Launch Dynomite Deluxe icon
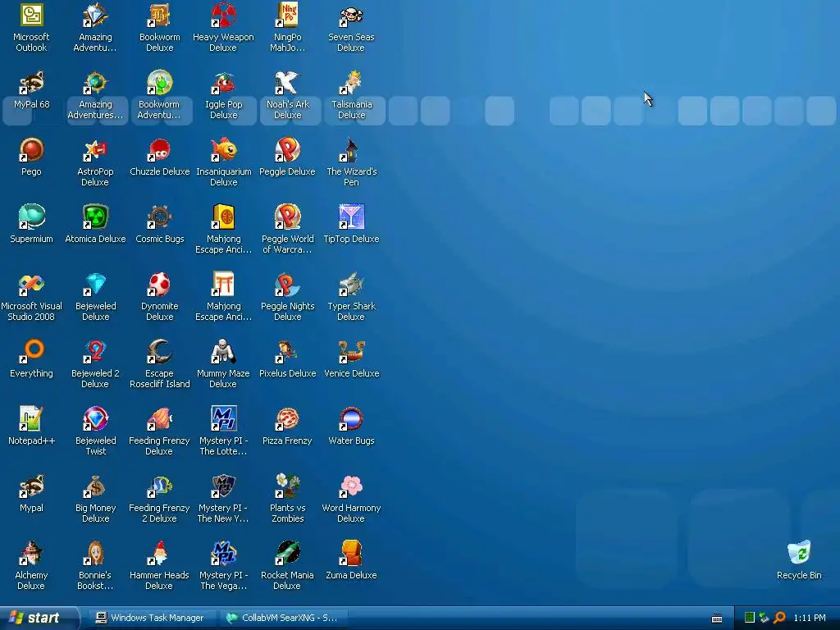840x630 pixels. pyautogui.click(x=160, y=285)
